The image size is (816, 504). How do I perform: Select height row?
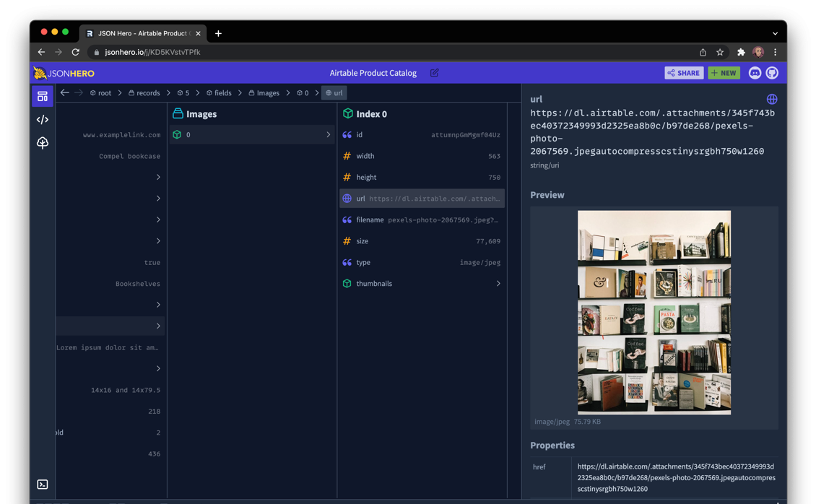(x=422, y=178)
